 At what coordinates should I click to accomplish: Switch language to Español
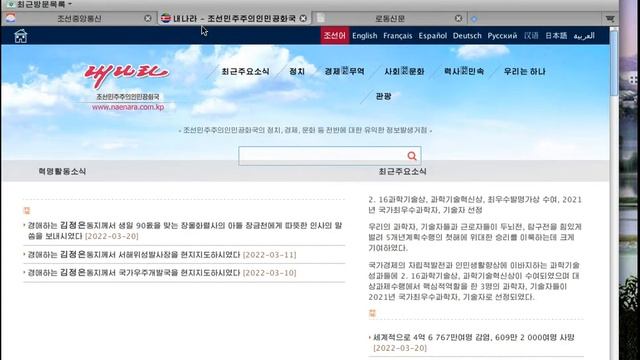pyautogui.click(x=433, y=36)
